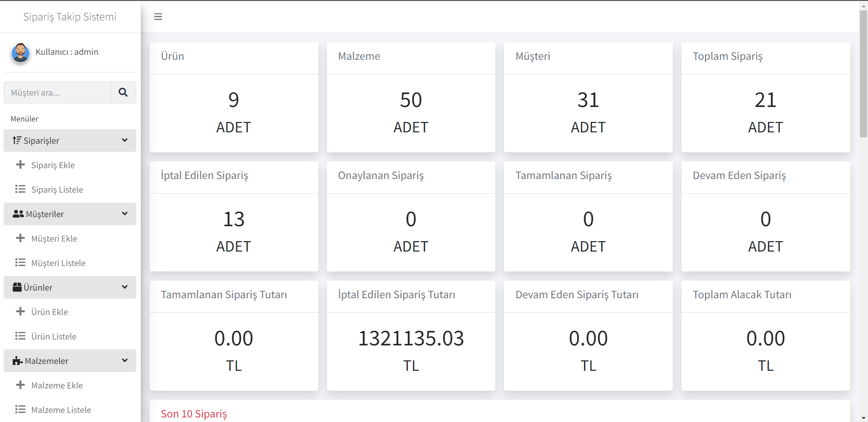Click the list icon beside Ürün Listele

pyautogui.click(x=20, y=336)
